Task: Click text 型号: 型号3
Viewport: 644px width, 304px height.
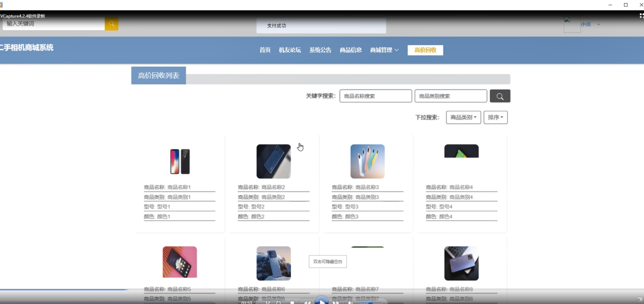Action: pyautogui.click(x=345, y=207)
